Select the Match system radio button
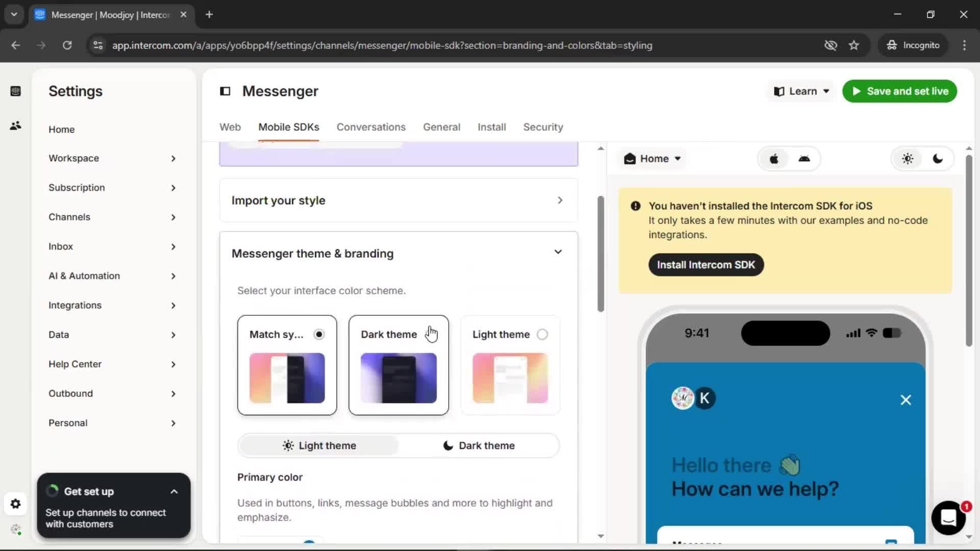Screen dimensions: 980x551 click(x=319, y=335)
